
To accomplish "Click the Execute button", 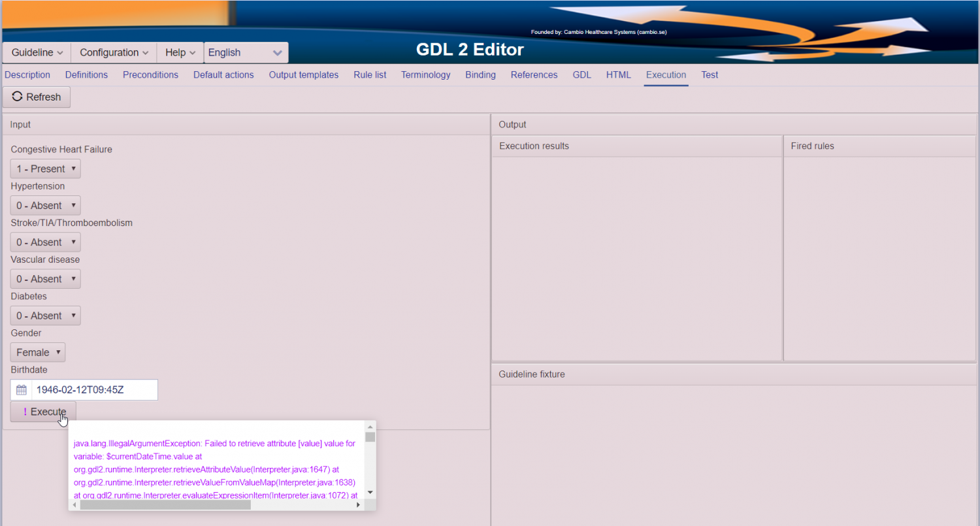I will (43, 412).
